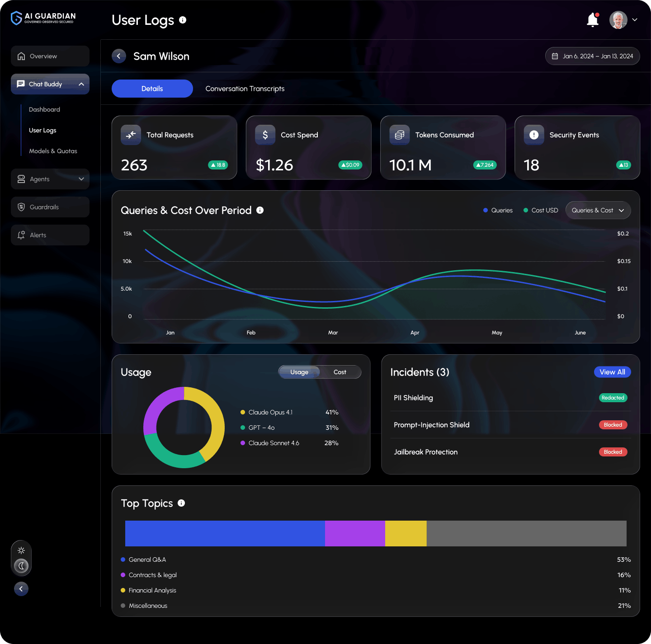Open Models & Quotas in the sidebar

[x=53, y=151]
